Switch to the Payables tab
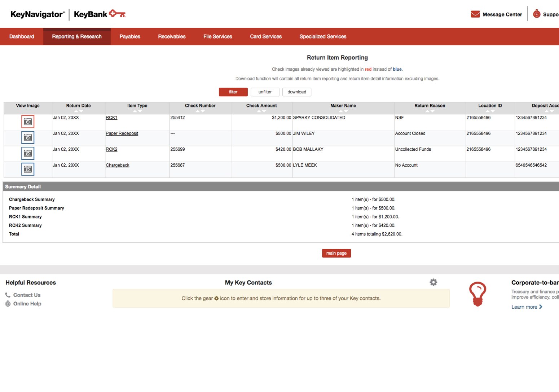 coord(129,36)
